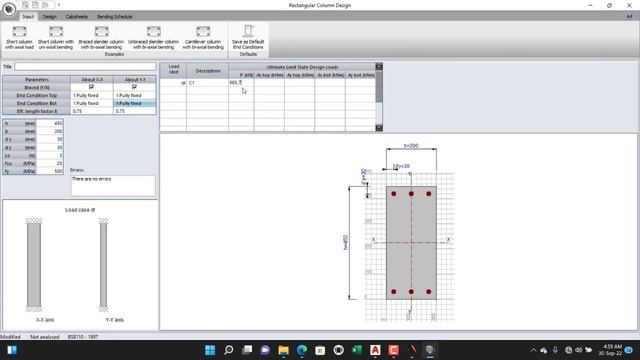This screenshot has width=640, height=360.
Task: Click the Title input field
Action: (85, 66)
